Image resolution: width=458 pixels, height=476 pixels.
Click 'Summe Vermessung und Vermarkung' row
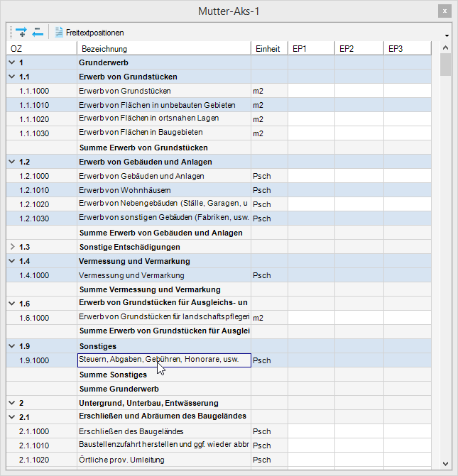(219, 289)
